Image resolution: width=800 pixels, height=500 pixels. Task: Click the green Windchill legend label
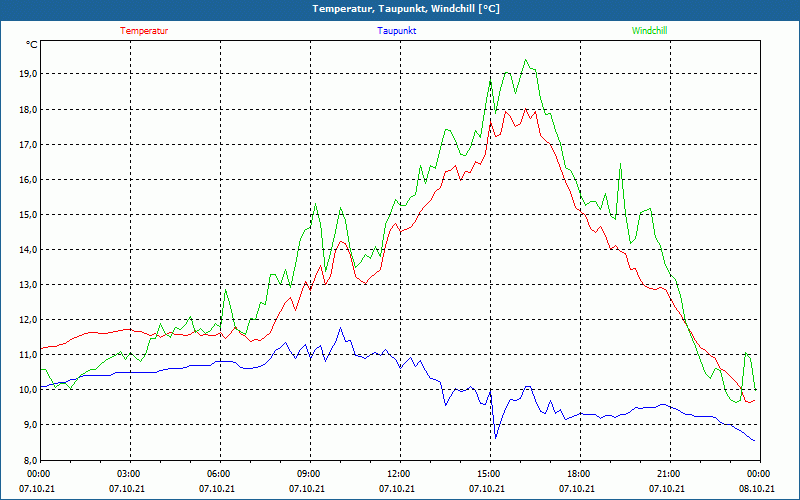tap(649, 31)
